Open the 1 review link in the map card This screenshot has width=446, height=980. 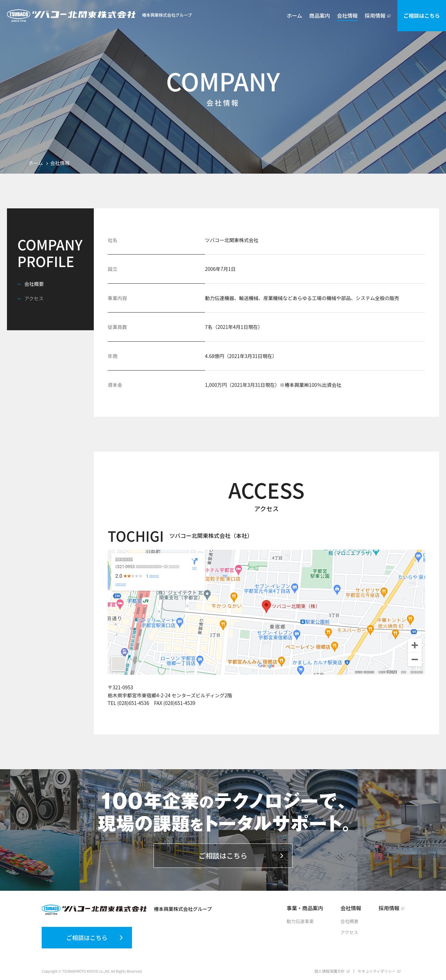click(152, 576)
